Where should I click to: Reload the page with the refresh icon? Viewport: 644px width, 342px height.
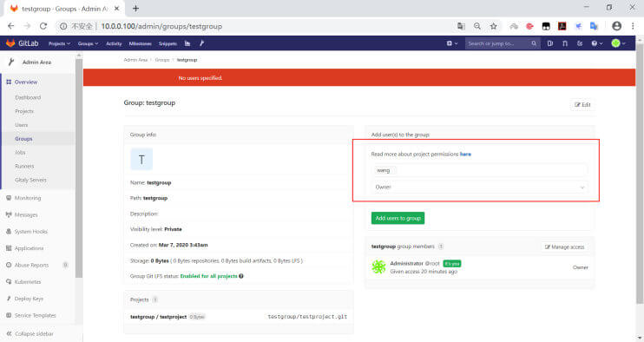click(x=43, y=26)
